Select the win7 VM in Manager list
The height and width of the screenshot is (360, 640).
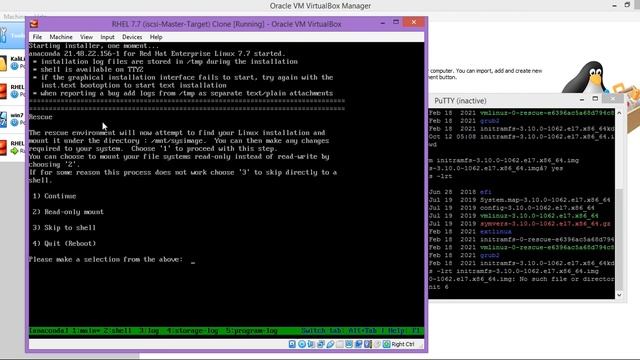click(13, 119)
